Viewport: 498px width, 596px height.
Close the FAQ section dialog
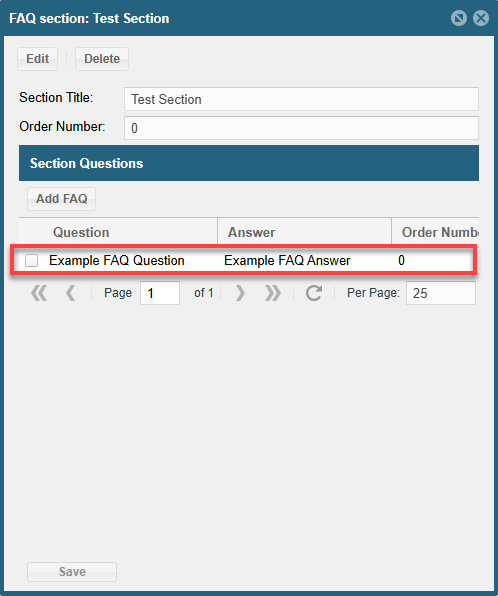coord(481,18)
